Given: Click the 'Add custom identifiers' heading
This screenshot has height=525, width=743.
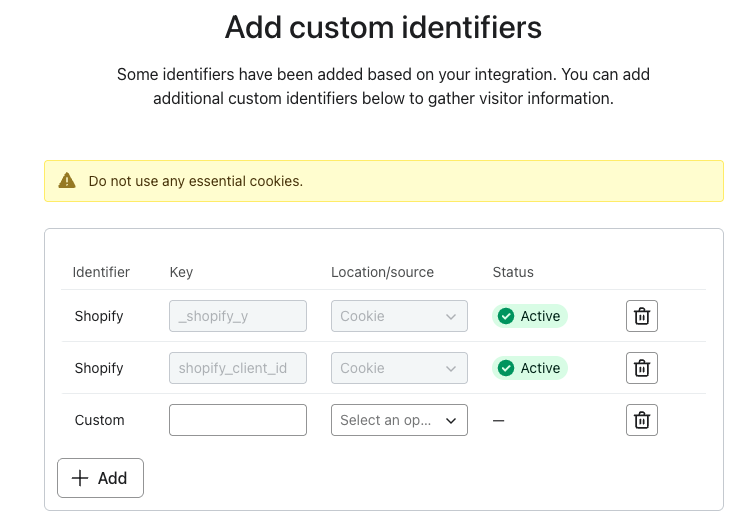Looking at the screenshot, I should pos(383,27).
